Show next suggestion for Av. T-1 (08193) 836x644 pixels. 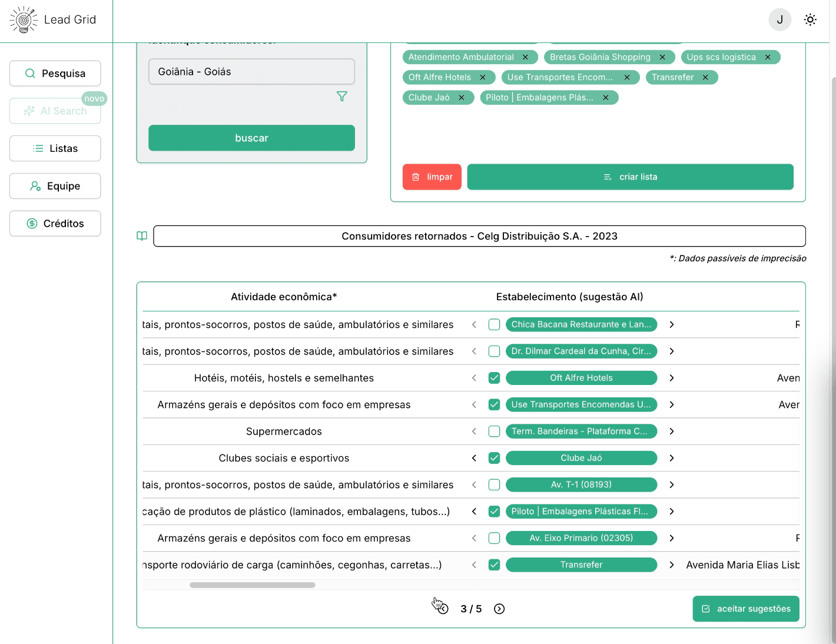click(x=672, y=485)
